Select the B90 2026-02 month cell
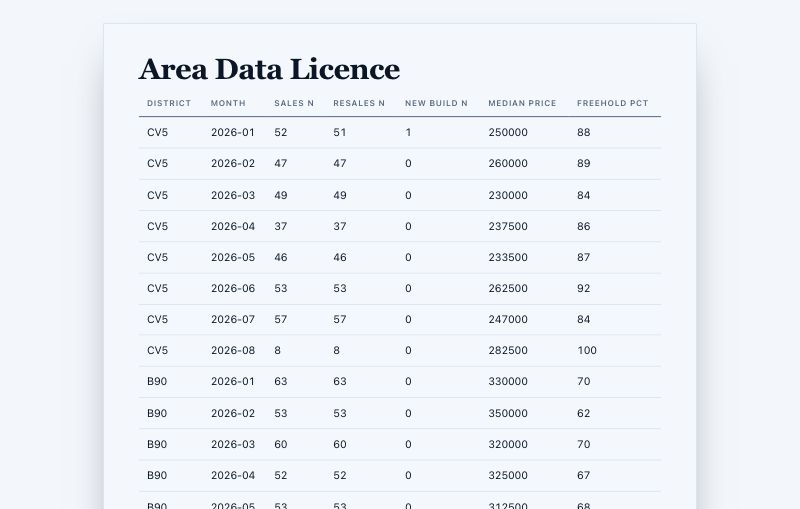Viewport: 800px width, 509px height. point(233,414)
